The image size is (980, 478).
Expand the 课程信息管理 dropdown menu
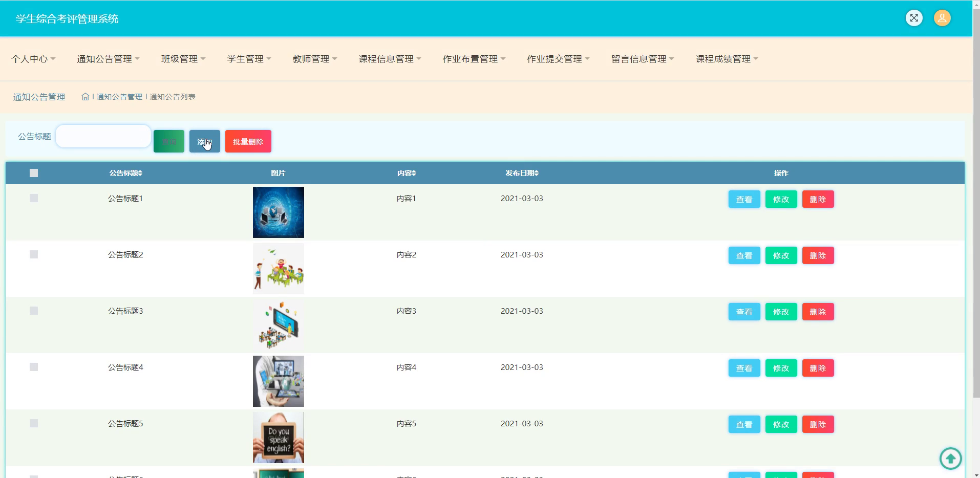390,59
